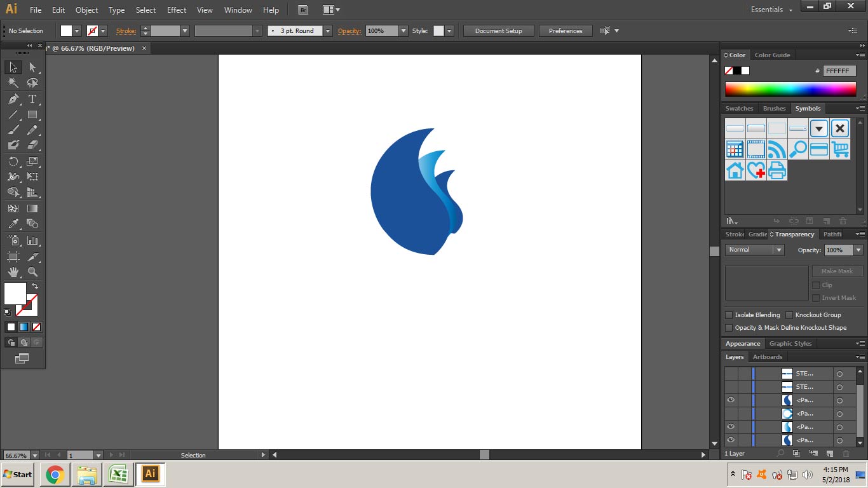Select the Direct Selection tool
Image resolution: width=868 pixels, height=488 pixels.
click(32, 67)
